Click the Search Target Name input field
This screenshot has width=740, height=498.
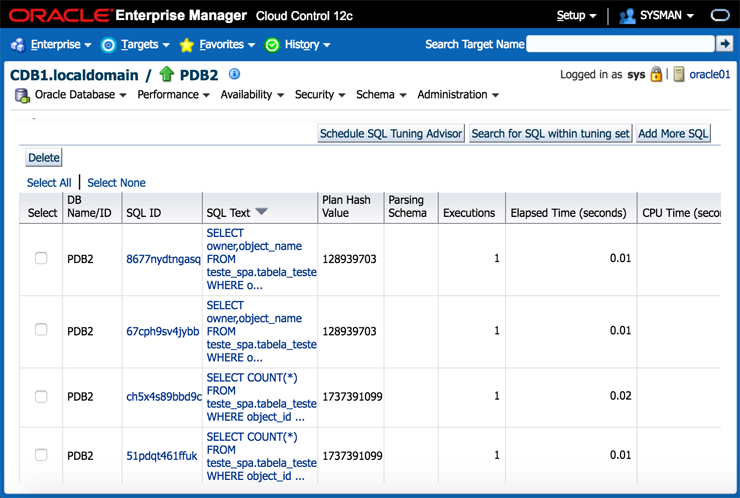pos(620,44)
